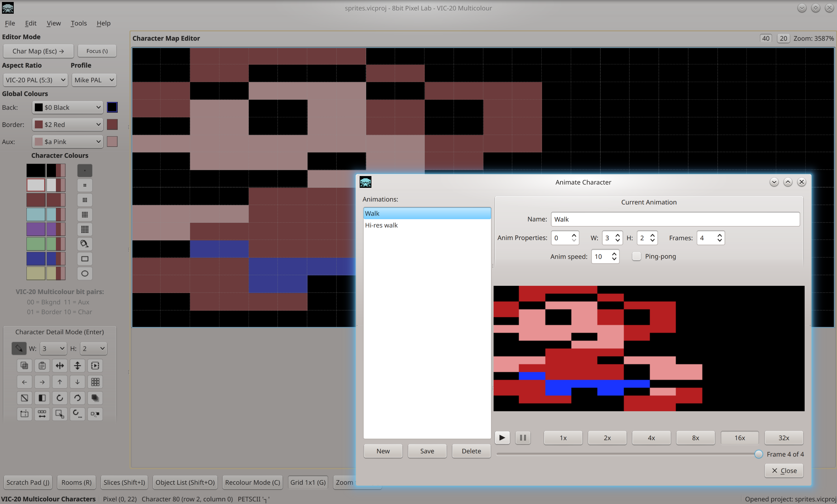This screenshot has width=837, height=504.
Task: Shift pixels right with the right arrow
Action: 42,382
